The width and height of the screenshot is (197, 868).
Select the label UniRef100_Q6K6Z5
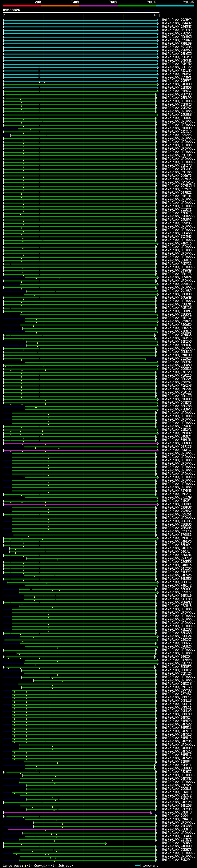(x=177, y=54)
